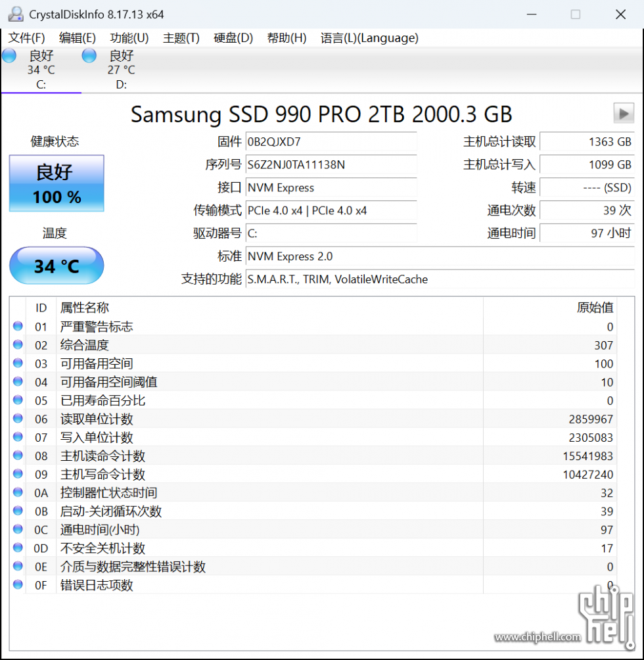This screenshot has width=644, height=660.
Task: Select the C: drive status orb icon
Action: point(9,56)
